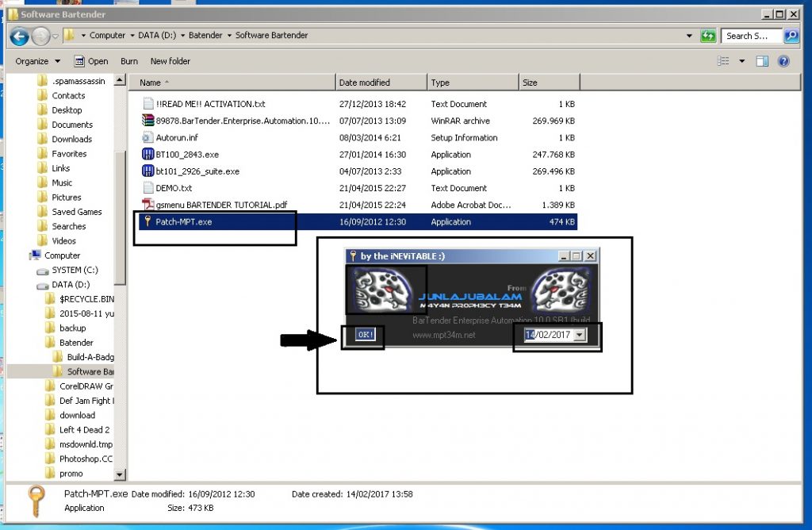Screen dimensions: 812x530
Task: Expand the Organize menu
Action: 37,61
